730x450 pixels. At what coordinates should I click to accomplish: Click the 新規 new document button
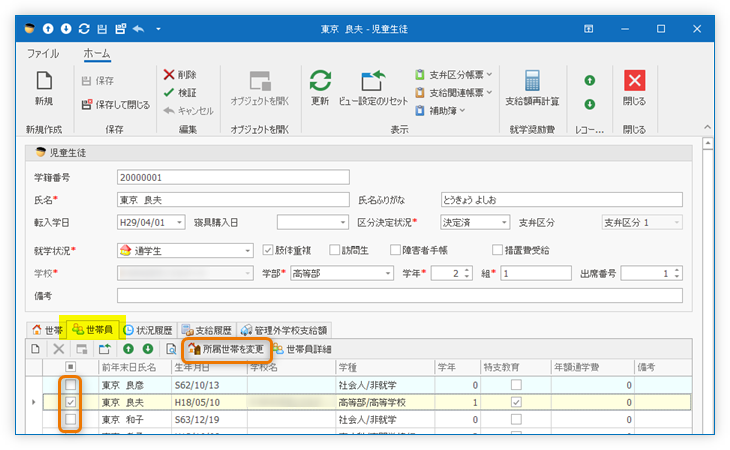click(x=44, y=88)
